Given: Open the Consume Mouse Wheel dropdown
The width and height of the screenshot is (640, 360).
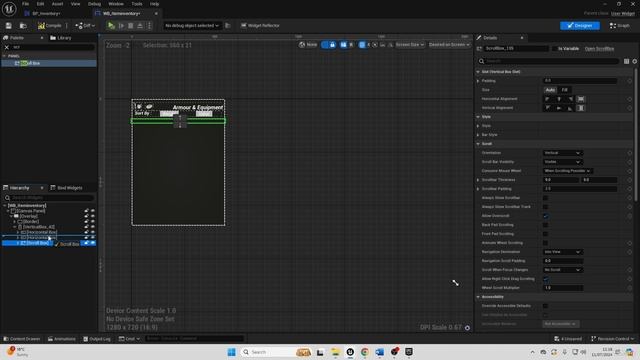Looking at the screenshot, I should tap(568, 171).
